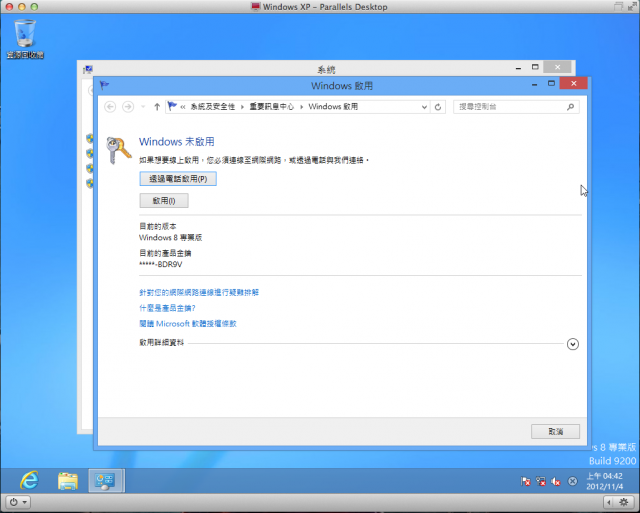Open Action Center flag in system tray

point(525,482)
